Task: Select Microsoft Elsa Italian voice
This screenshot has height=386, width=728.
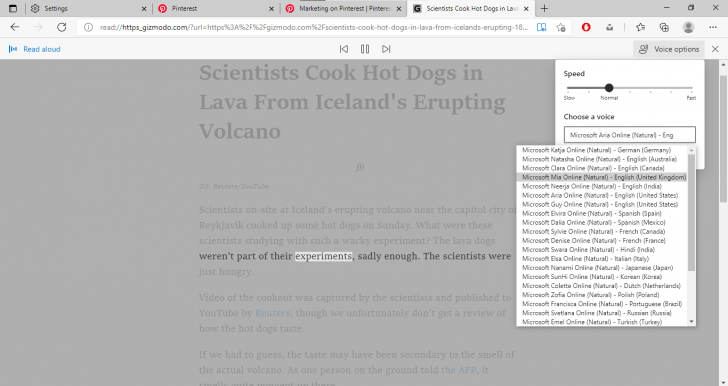Action: tap(602, 259)
